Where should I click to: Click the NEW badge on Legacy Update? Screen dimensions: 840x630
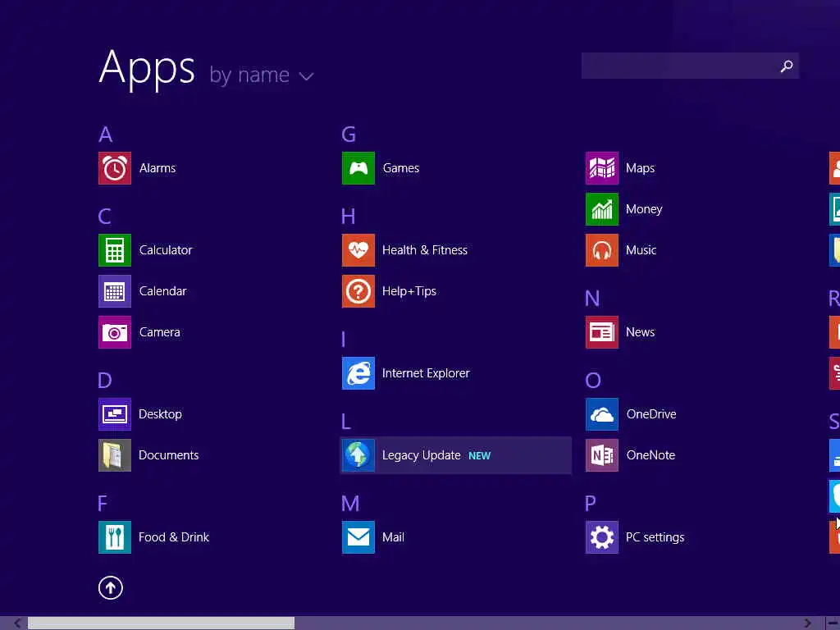tap(479, 456)
